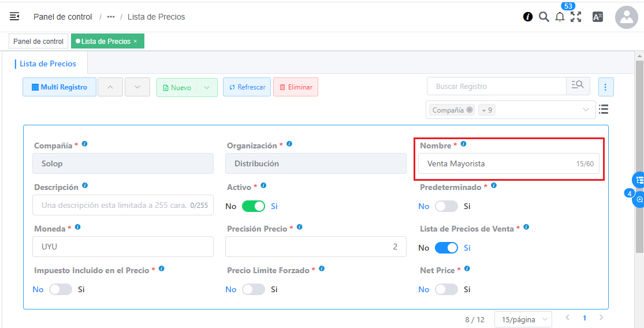Open notifications bell with 53 badge

(x=560, y=17)
